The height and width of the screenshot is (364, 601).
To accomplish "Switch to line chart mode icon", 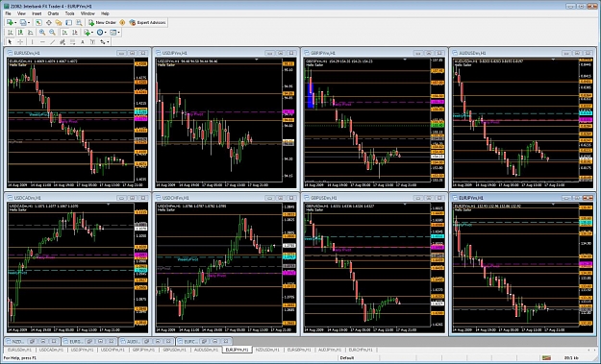I will pyautogui.click(x=30, y=33).
